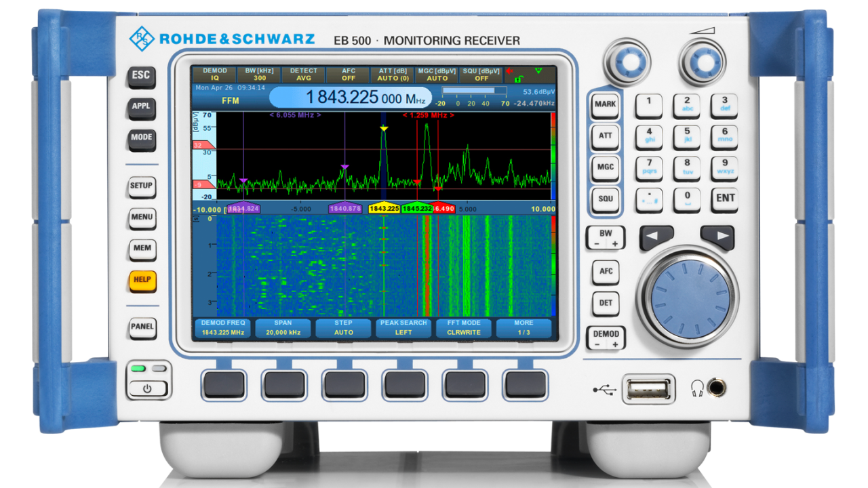Screen dimensions: 868x488
Task: Toggle the on-screen AFC OFF field
Action: coord(348,74)
